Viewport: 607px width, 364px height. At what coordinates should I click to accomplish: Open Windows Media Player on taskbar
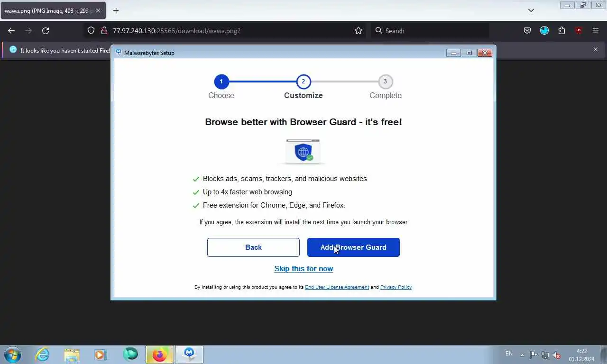[x=100, y=355]
